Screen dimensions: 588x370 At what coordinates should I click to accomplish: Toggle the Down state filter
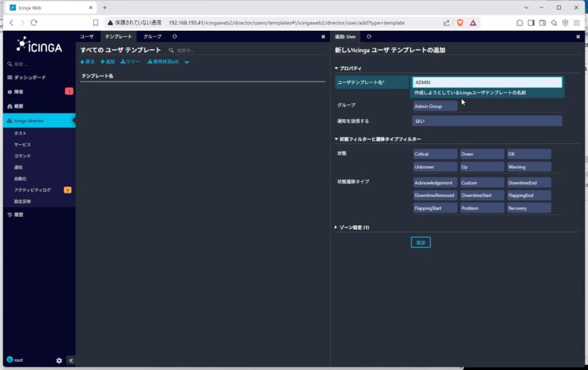point(482,154)
